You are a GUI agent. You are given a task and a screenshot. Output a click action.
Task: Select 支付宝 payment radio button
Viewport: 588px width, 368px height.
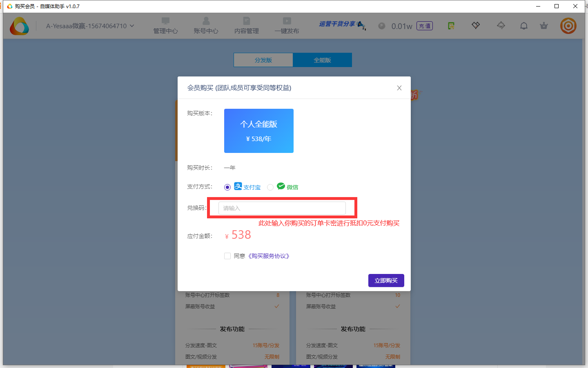point(227,187)
